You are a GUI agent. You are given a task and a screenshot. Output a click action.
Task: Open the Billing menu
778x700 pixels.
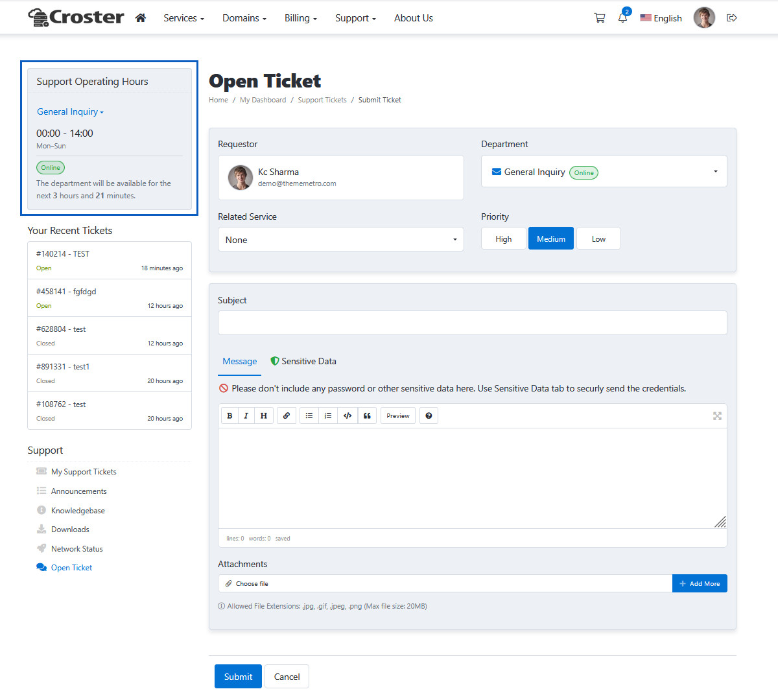pyautogui.click(x=300, y=18)
